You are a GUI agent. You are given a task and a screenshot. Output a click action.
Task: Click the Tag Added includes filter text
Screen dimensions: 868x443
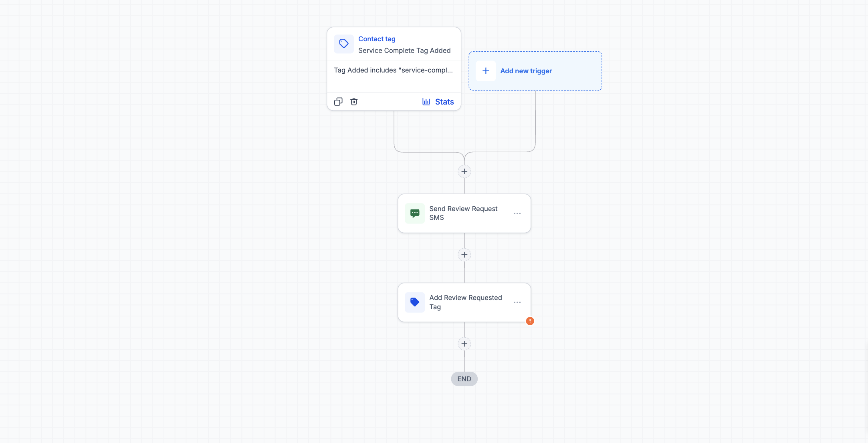click(x=394, y=70)
